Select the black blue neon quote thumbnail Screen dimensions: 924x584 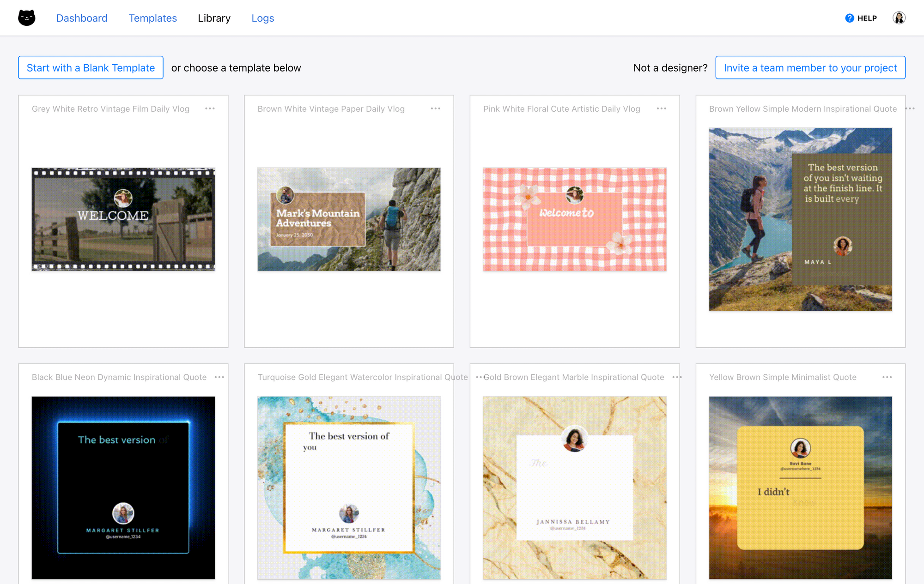tap(123, 488)
